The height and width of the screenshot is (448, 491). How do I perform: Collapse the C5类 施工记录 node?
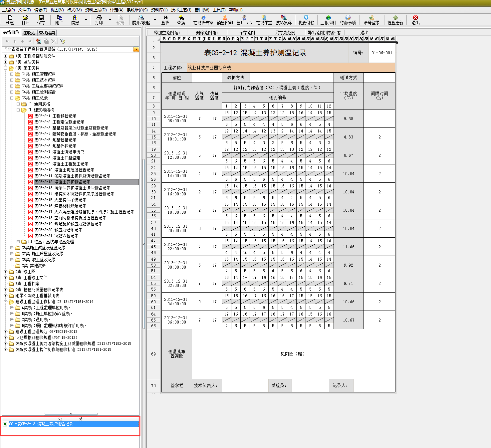pyautogui.click(x=12, y=98)
